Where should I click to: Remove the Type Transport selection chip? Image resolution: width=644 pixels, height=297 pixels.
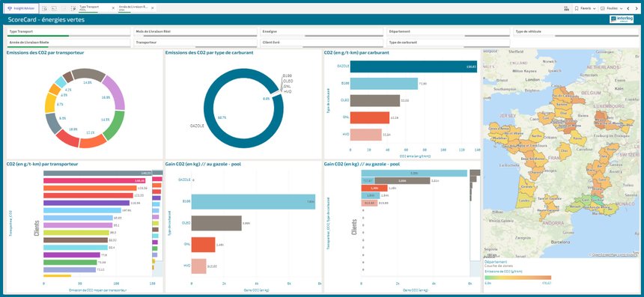click(112, 7)
